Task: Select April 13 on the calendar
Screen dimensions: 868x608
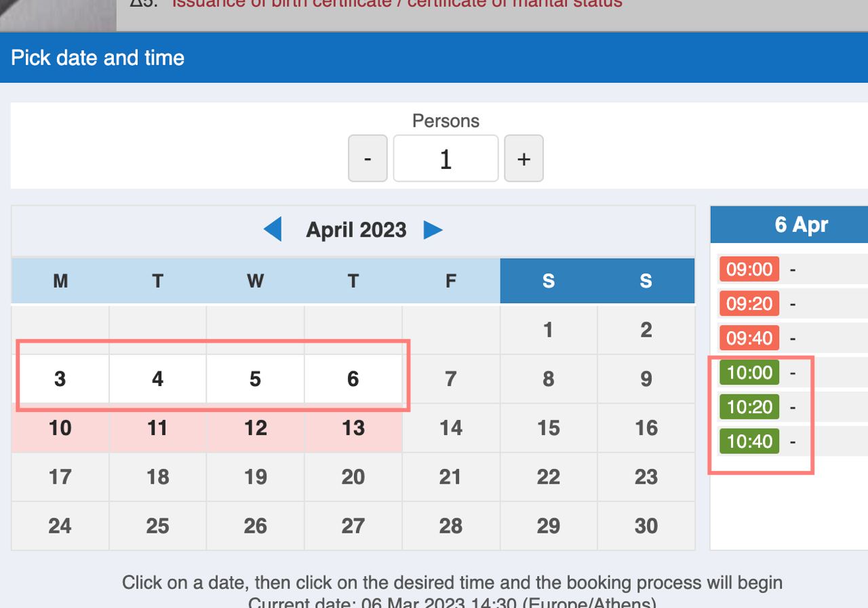Action: click(353, 428)
